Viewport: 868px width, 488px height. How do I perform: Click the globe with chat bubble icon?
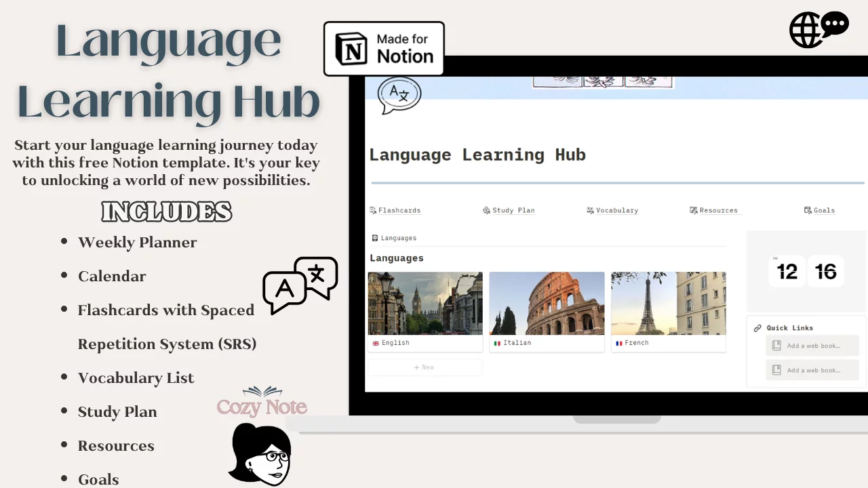818,30
